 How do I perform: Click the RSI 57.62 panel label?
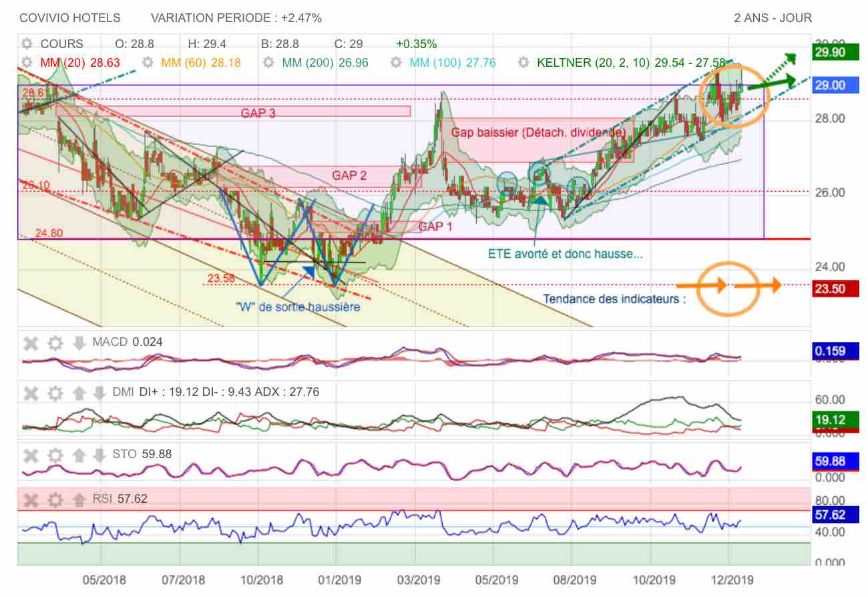point(120,499)
